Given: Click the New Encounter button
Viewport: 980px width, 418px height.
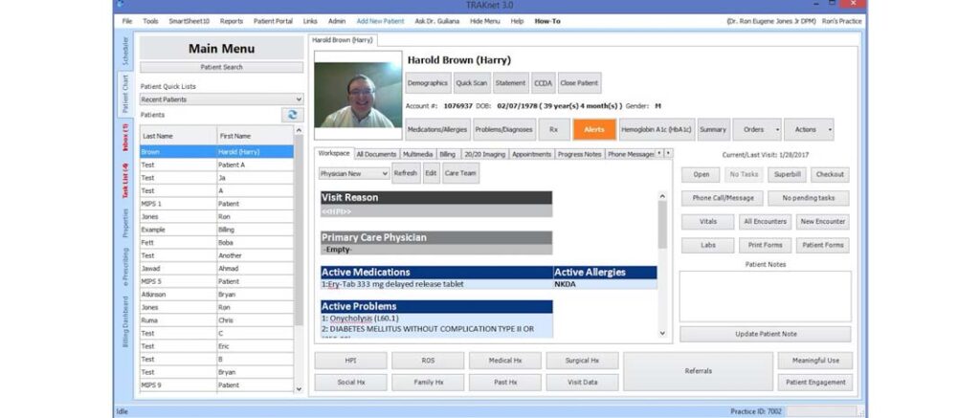Looking at the screenshot, I should pos(823,221).
